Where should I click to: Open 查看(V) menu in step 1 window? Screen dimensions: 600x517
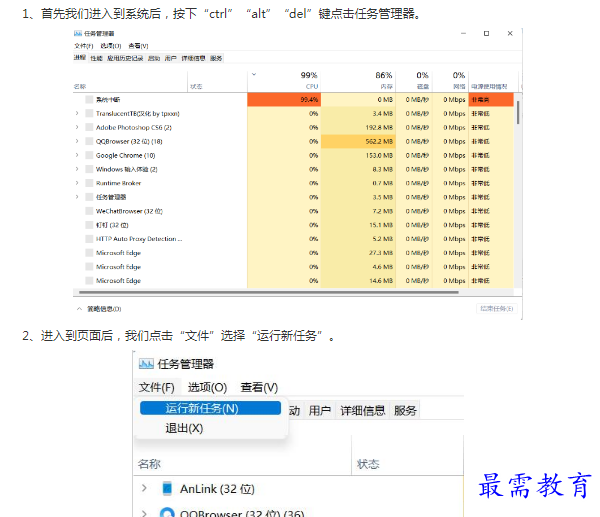click(x=138, y=46)
